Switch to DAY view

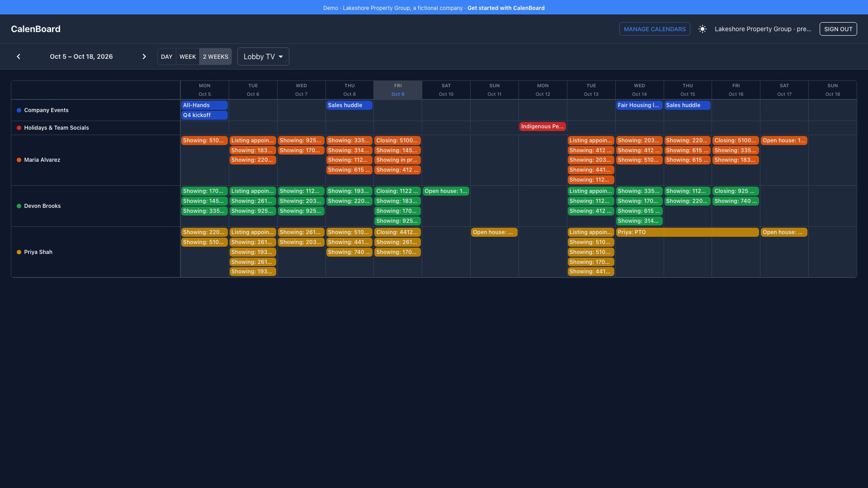pyautogui.click(x=167, y=56)
